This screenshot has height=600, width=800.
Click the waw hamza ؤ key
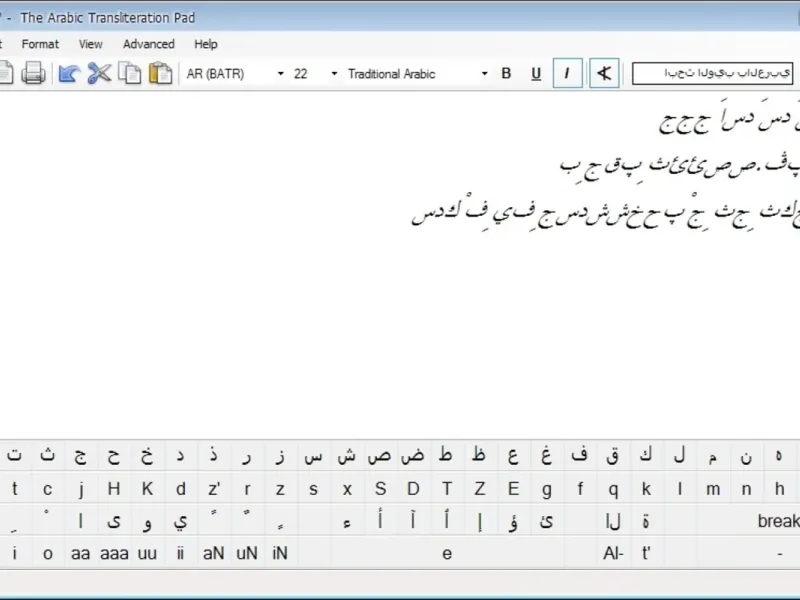(513, 521)
